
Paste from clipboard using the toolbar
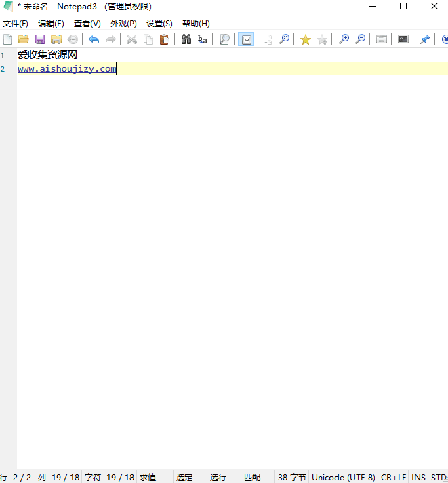tap(164, 39)
